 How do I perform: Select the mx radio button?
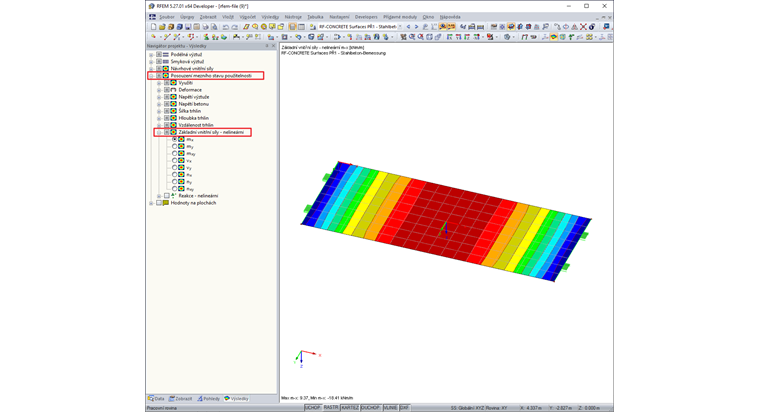point(174,140)
